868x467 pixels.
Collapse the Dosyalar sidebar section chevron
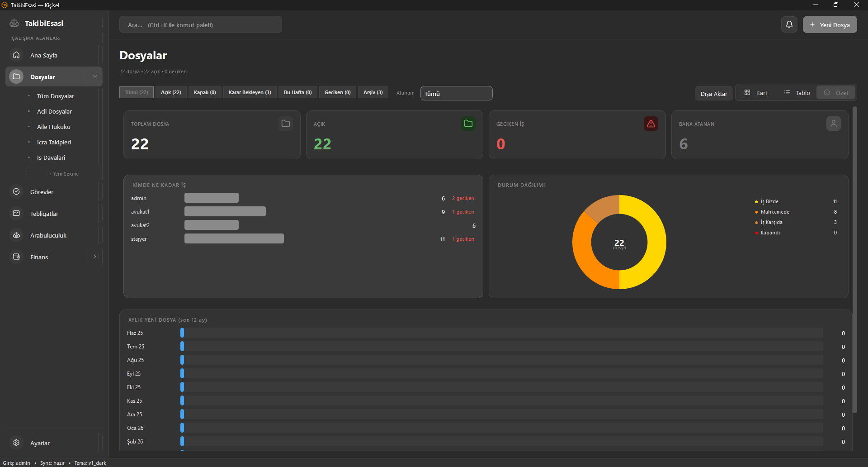pos(95,76)
